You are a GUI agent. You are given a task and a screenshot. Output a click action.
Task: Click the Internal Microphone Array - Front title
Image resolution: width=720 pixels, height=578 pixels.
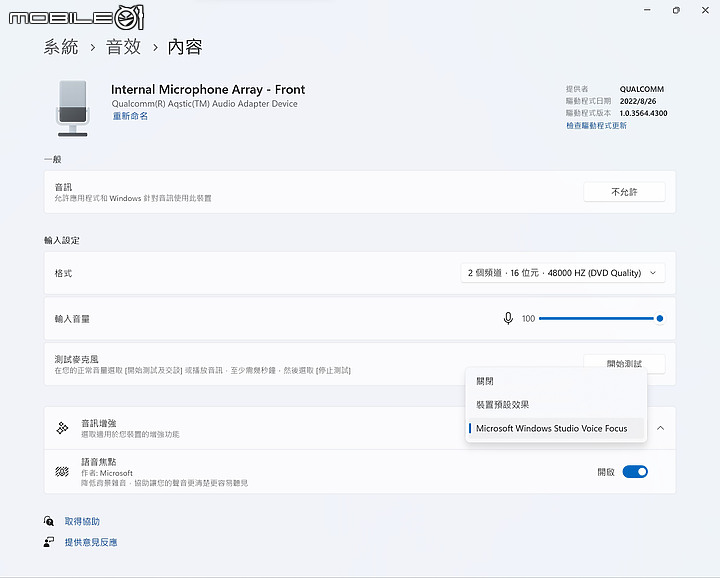tap(208, 90)
